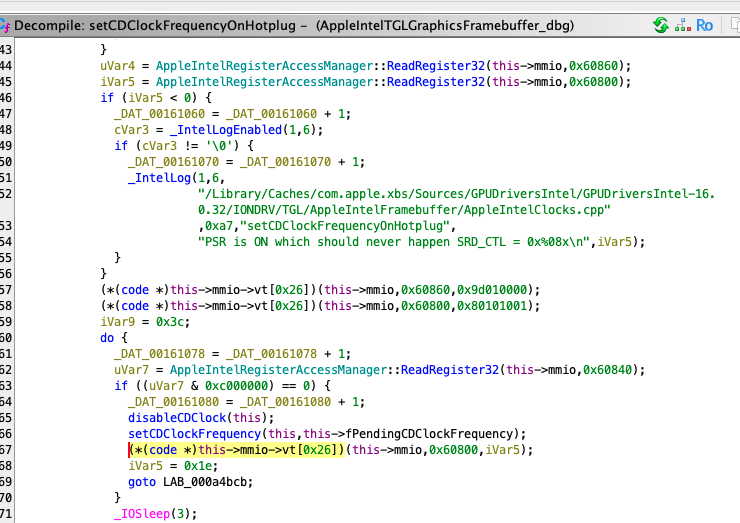Click setCDClockFrequency function name
The image size is (740, 523).
[194, 434]
